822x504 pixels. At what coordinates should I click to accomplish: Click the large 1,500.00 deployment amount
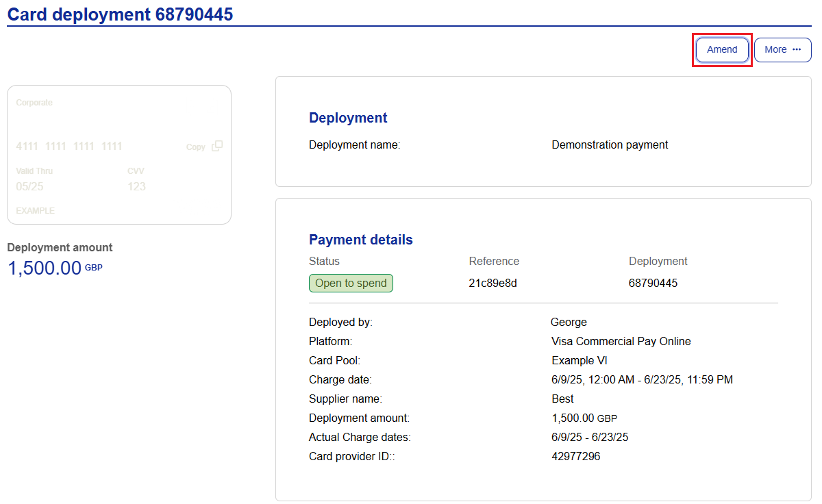click(x=45, y=268)
